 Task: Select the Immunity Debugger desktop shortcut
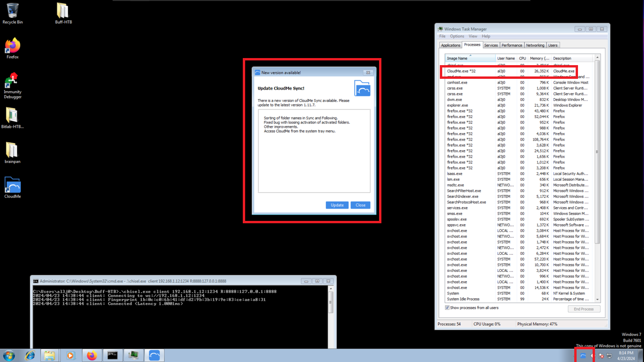tap(13, 85)
